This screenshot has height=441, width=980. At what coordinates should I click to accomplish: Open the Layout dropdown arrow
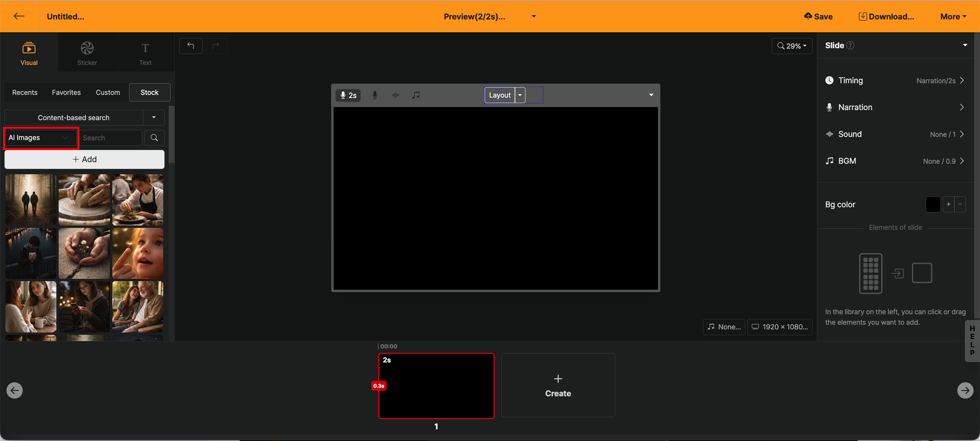click(x=520, y=95)
